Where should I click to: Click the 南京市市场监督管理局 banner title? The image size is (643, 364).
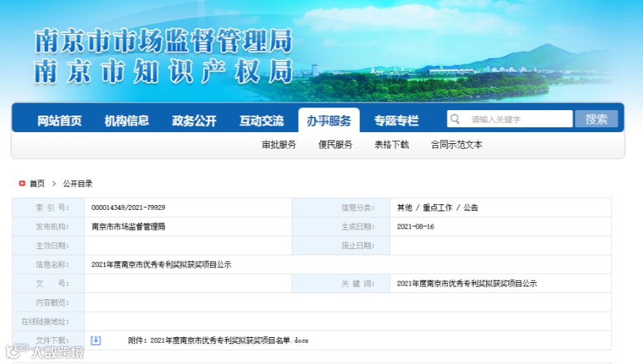click(x=163, y=41)
